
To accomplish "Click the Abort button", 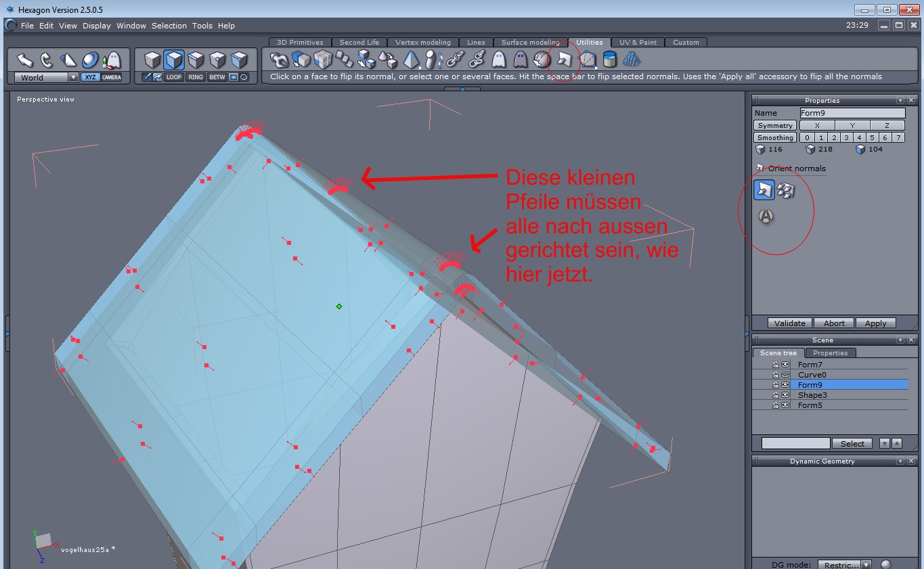I will click(x=834, y=323).
